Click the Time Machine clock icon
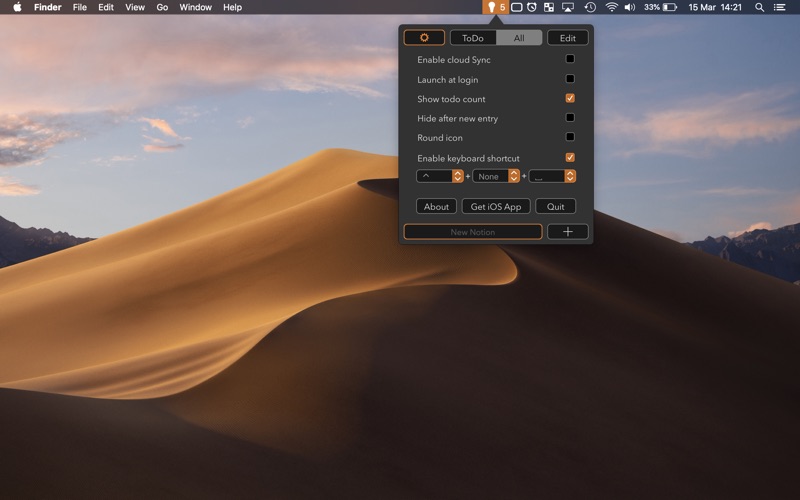The width and height of the screenshot is (800, 500). pyautogui.click(x=590, y=7)
